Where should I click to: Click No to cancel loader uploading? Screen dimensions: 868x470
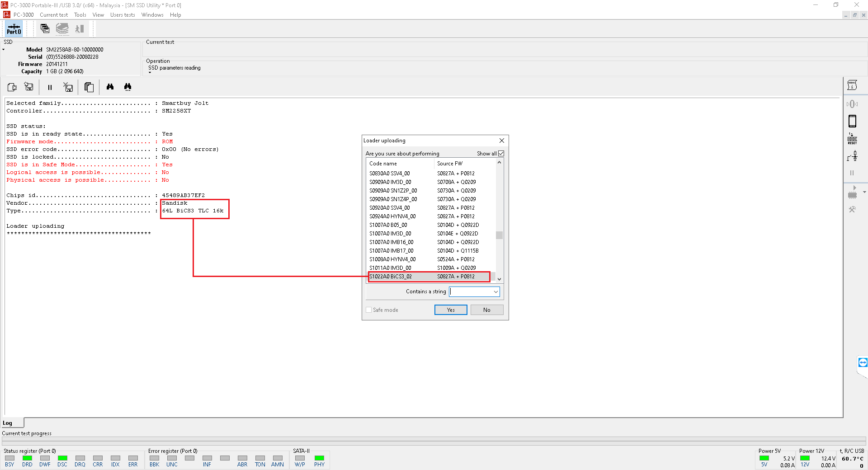pyautogui.click(x=486, y=310)
